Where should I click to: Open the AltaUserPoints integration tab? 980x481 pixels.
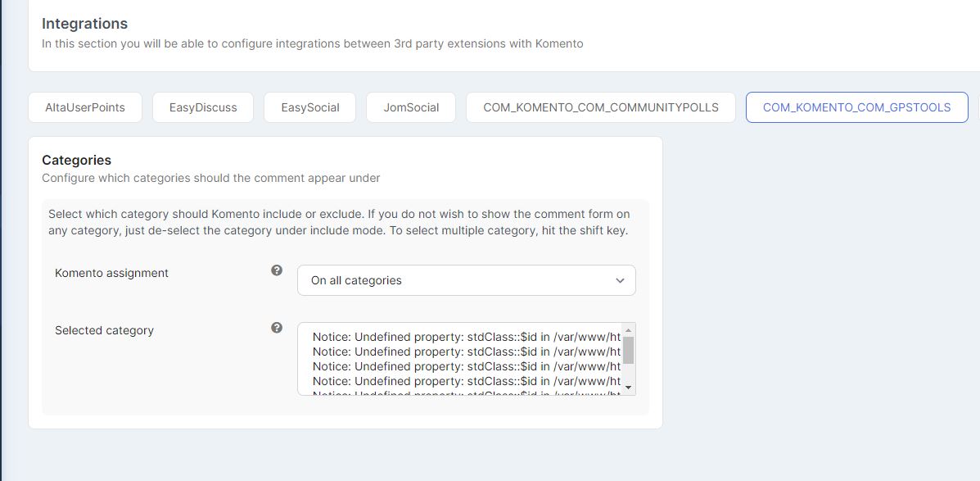pyautogui.click(x=85, y=107)
